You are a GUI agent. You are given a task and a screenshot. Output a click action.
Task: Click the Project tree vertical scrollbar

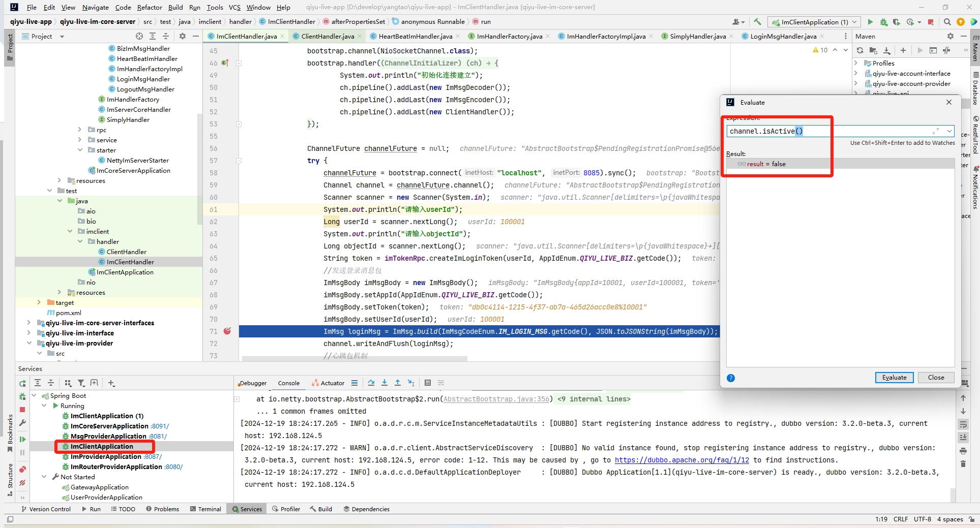[x=199, y=169]
